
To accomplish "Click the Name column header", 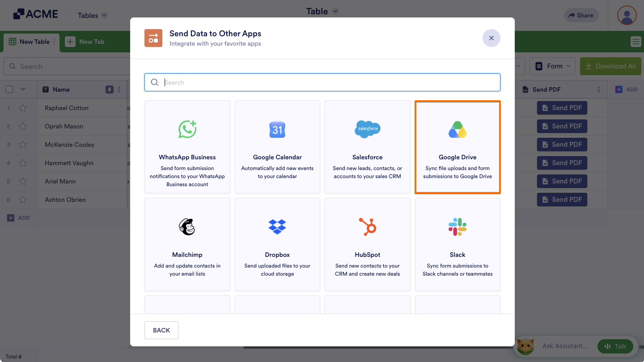I will pyautogui.click(x=82, y=89).
